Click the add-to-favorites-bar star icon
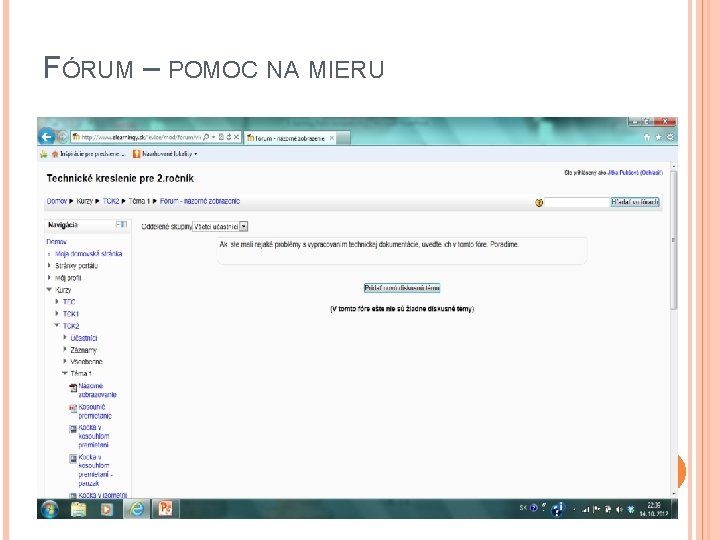The image size is (720, 540). pos(44,154)
